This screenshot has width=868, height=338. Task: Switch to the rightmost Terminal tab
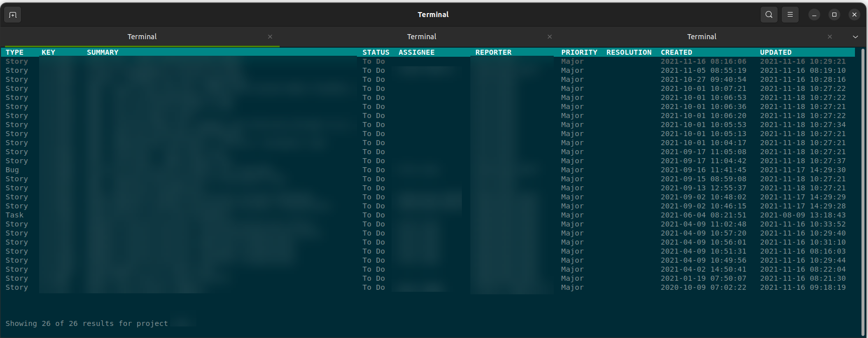(701, 37)
